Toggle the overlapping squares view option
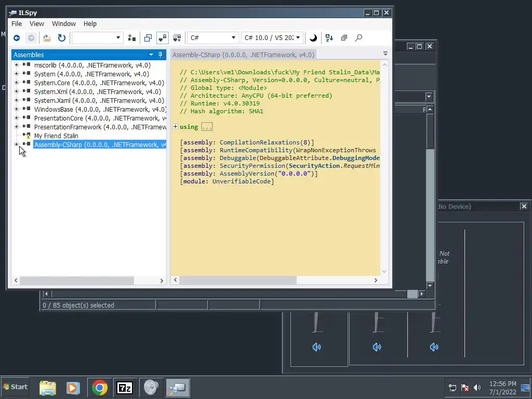The width and height of the screenshot is (532, 399). pos(148,38)
